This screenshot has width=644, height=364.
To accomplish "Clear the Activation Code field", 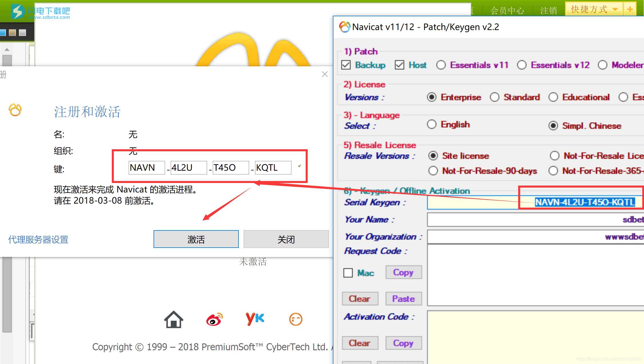I will click(x=360, y=343).
